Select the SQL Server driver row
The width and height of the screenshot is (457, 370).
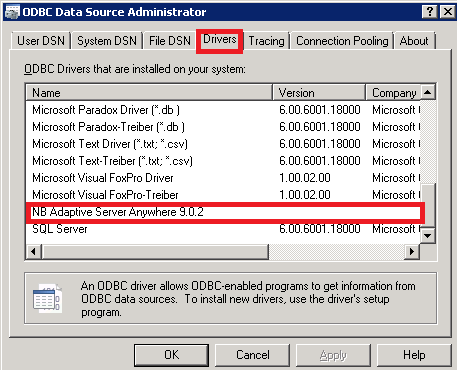coord(223,229)
